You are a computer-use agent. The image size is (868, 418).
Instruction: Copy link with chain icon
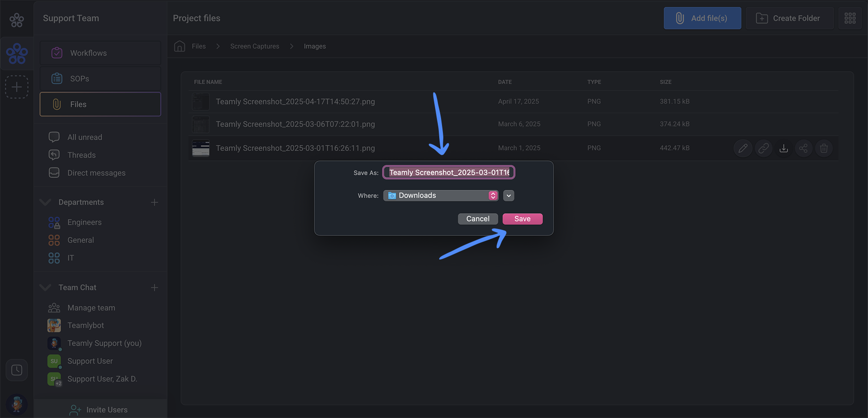point(763,148)
